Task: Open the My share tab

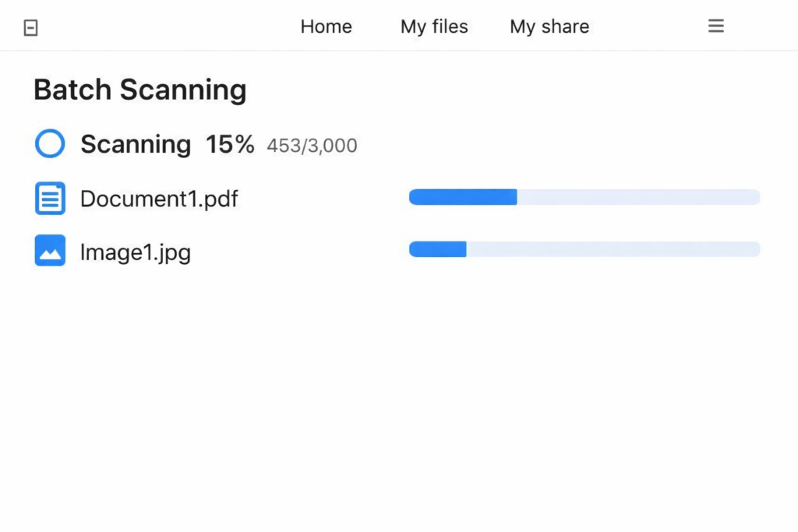Action: click(549, 26)
